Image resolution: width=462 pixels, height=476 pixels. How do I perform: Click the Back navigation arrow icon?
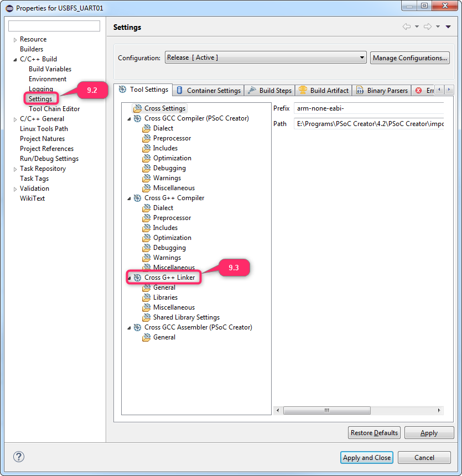pos(407,27)
